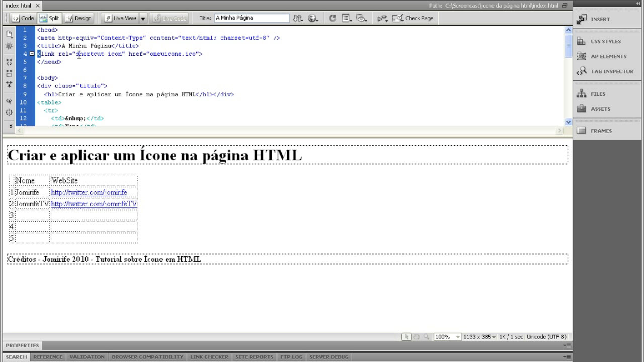The image size is (644, 362).
Task: Click Properties panel options menu icon
Action: coord(568,346)
